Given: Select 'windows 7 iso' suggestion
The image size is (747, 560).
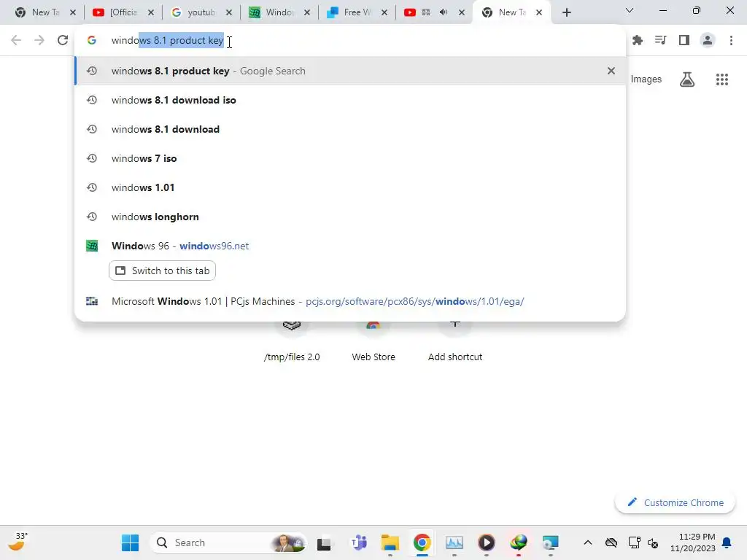Looking at the screenshot, I should point(350,158).
